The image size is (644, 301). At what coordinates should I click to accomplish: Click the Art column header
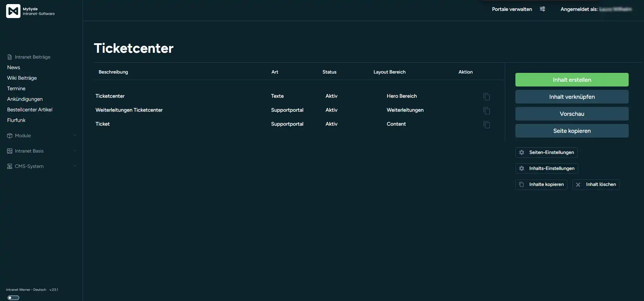click(275, 72)
